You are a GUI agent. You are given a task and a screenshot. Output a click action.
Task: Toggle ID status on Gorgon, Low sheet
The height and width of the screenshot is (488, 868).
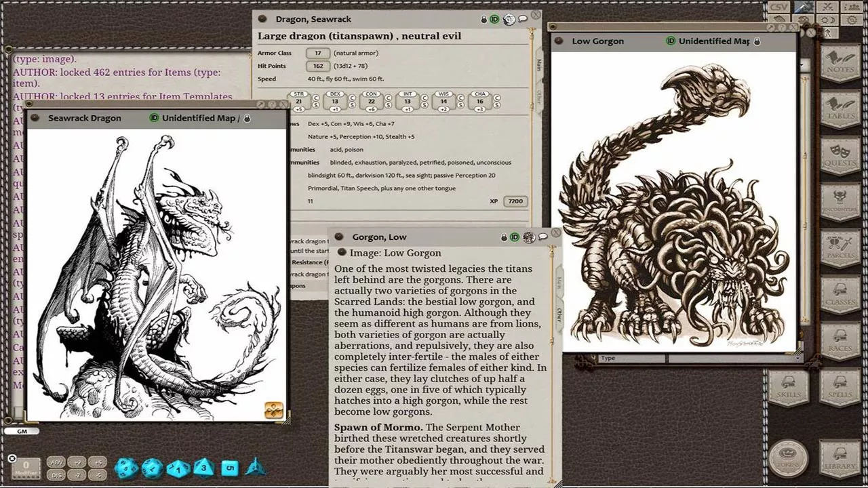point(515,237)
